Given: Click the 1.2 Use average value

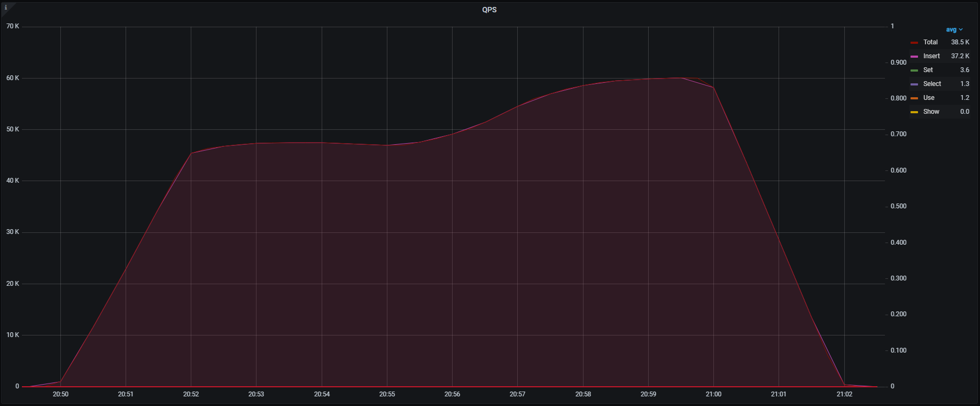Looking at the screenshot, I should tap(965, 98).
